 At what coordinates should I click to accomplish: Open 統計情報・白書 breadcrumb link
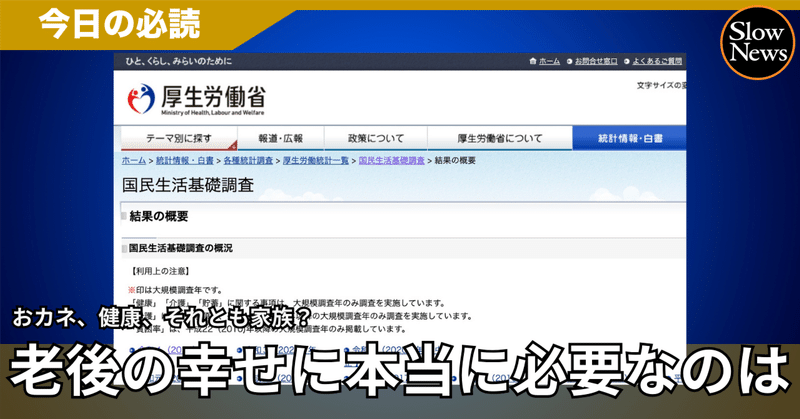[x=185, y=160]
